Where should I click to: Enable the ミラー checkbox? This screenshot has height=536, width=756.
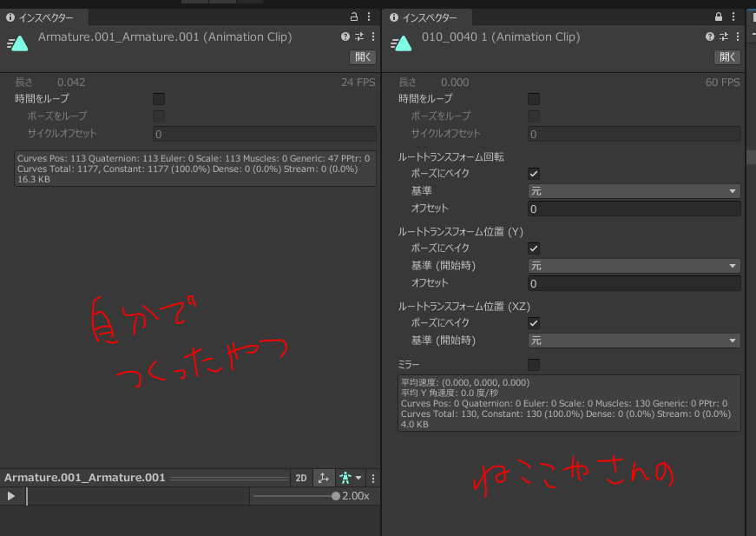click(x=534, y=365)
